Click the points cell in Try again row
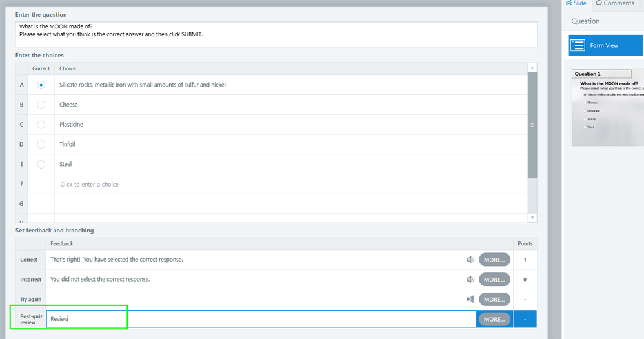Viewport: 644px width, 339px height. (x=525, y=299)
